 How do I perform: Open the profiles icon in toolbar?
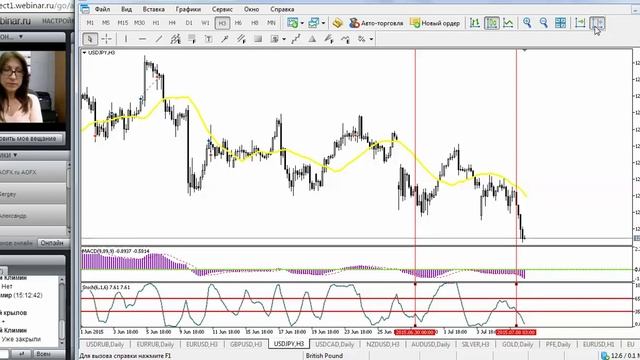coord(313,23)
